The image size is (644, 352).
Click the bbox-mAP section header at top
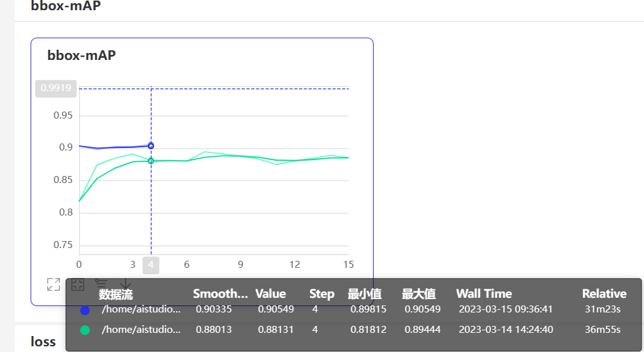[x=66, y=5]
